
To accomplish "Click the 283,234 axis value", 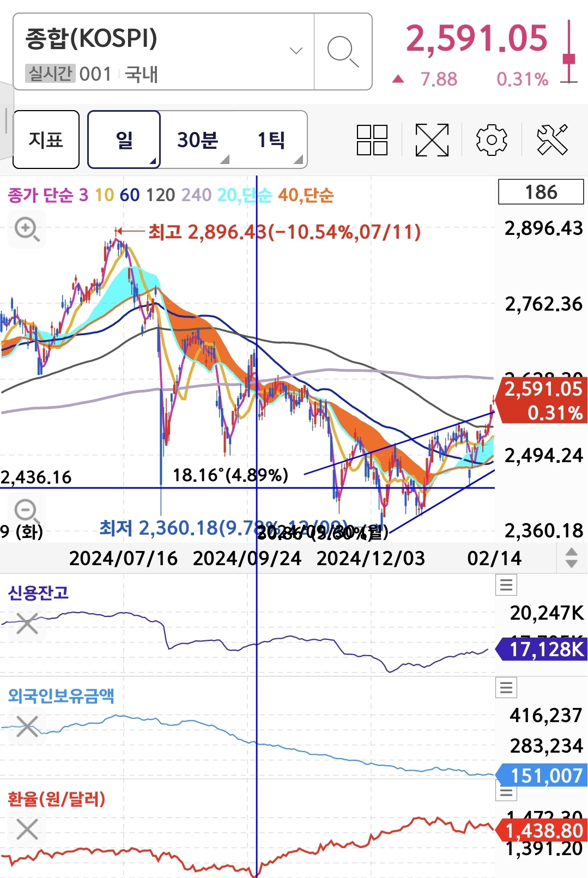I will [x=546, y=746].
